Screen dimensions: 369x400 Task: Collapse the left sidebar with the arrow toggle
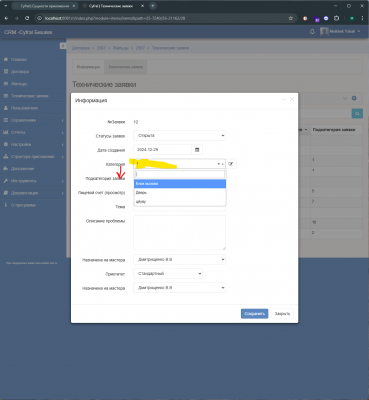[x=63, y=46]
